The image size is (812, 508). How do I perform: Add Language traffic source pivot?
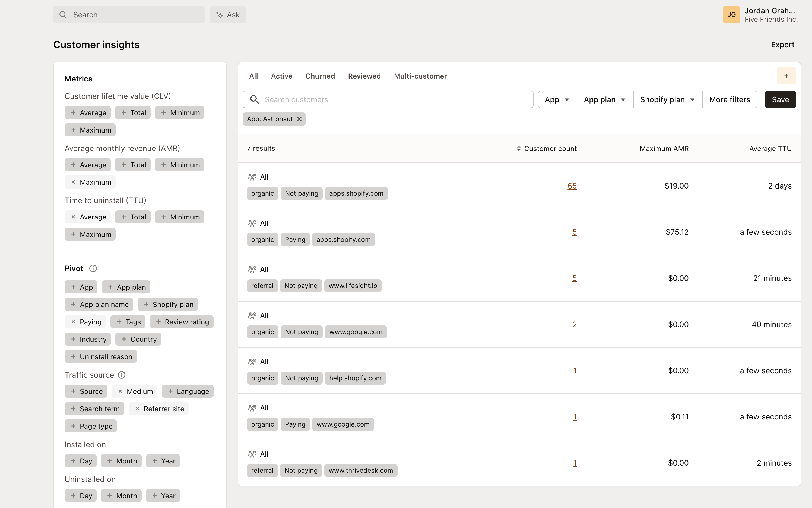[x=188, y=391]
